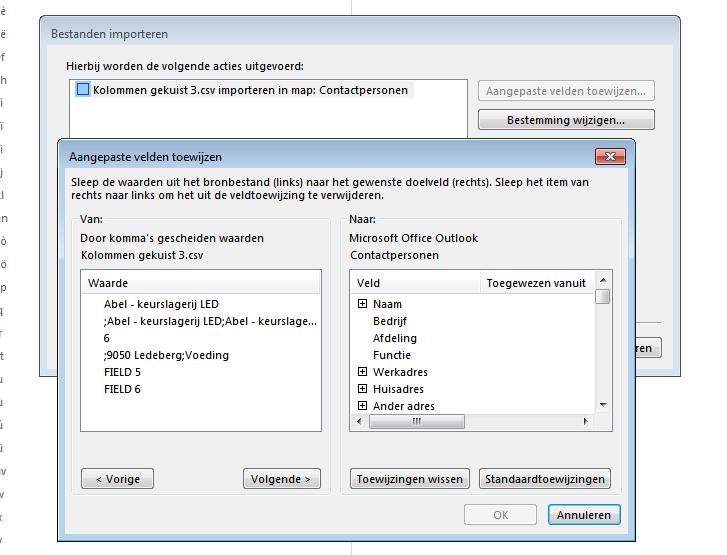Select the Bedrijf field in target list
The height and width of the screenshot is (555, 727).
[x=390, y=321]
